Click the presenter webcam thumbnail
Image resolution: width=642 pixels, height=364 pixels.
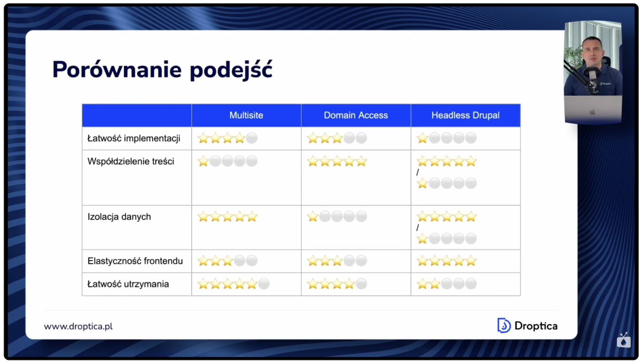click(593, 71)
